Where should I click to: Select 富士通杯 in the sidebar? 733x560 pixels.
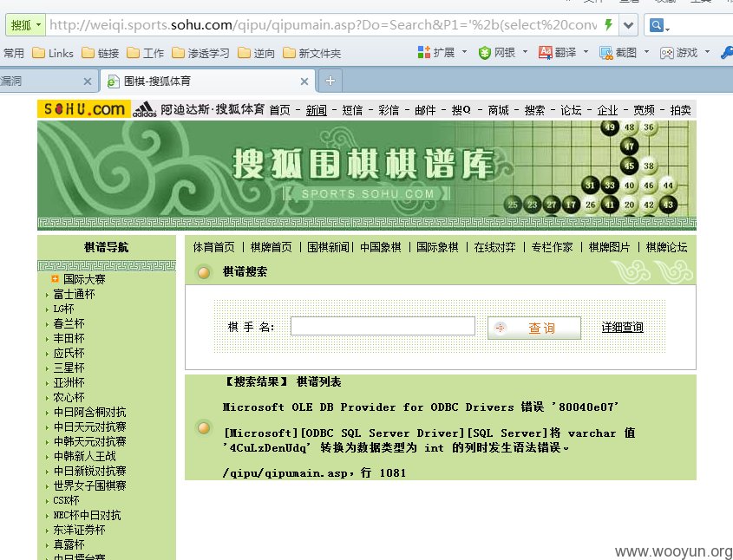74,294
